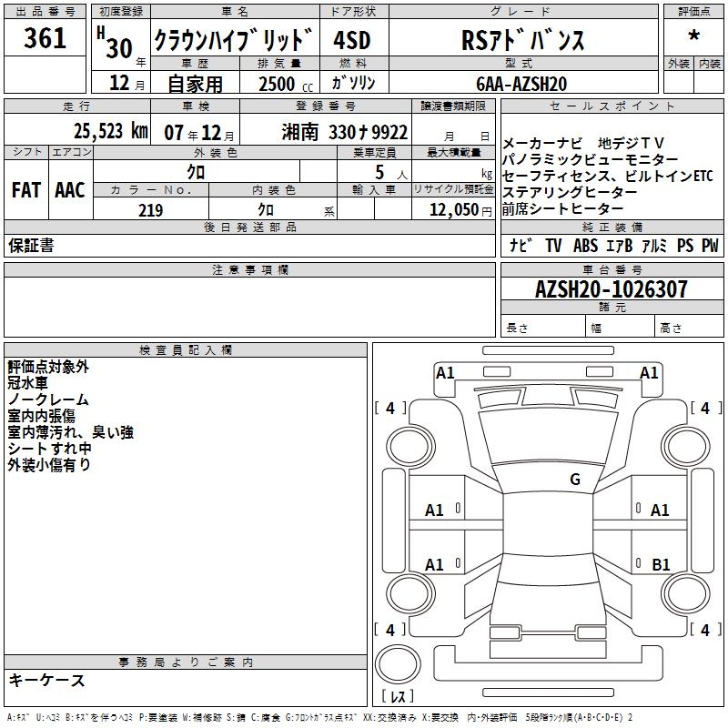Select キーケース in the office notice box
This screenshot has width=728, height=728.
[47, 681]
